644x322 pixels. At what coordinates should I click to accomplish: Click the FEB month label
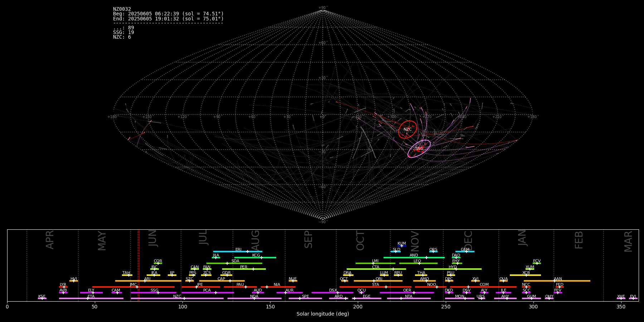pos(579,240)
